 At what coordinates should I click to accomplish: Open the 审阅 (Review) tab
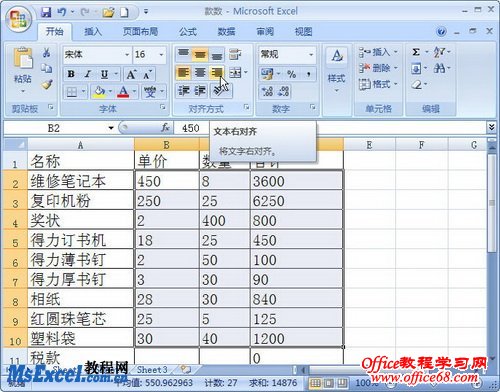click(x=265, y=32)
